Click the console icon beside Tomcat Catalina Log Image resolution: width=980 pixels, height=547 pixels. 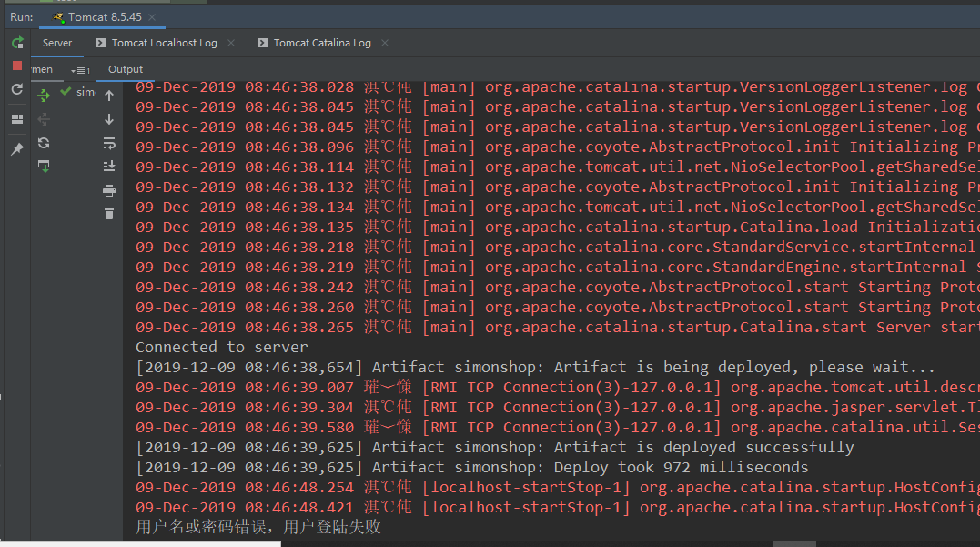click(x=262, y=43)
